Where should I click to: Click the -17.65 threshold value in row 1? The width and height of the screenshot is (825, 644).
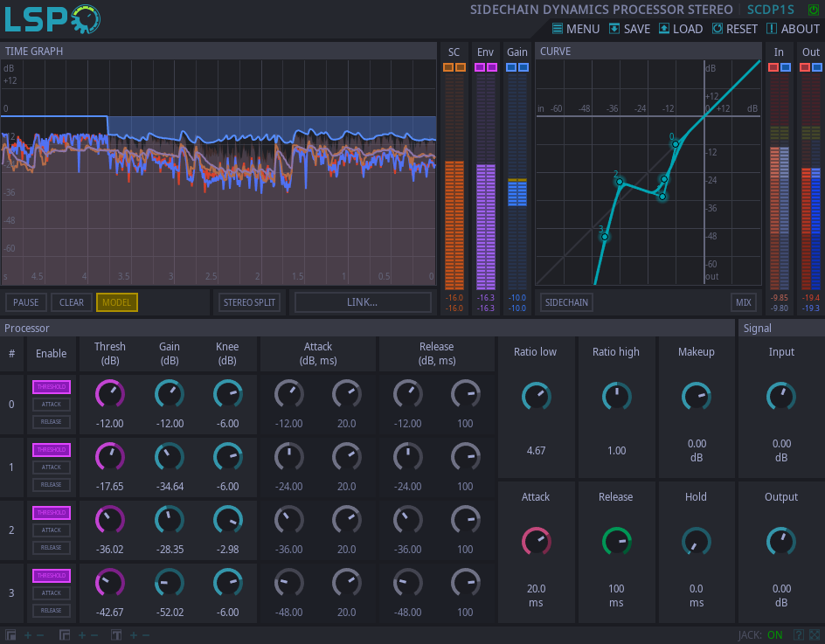(x=110, y=487)
